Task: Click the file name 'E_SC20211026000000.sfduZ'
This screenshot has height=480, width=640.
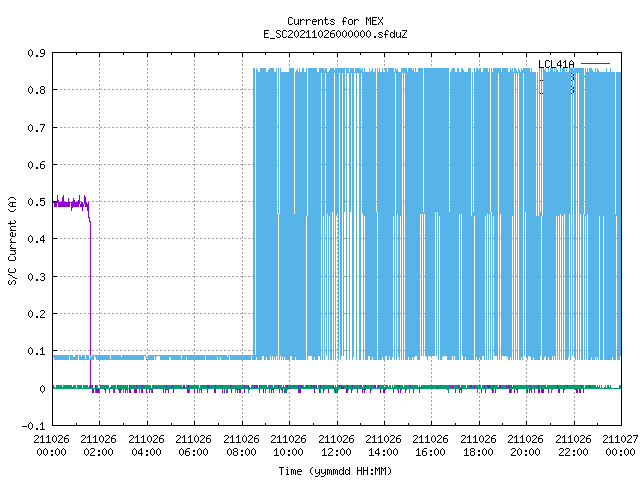Action: tap(335, 34)
